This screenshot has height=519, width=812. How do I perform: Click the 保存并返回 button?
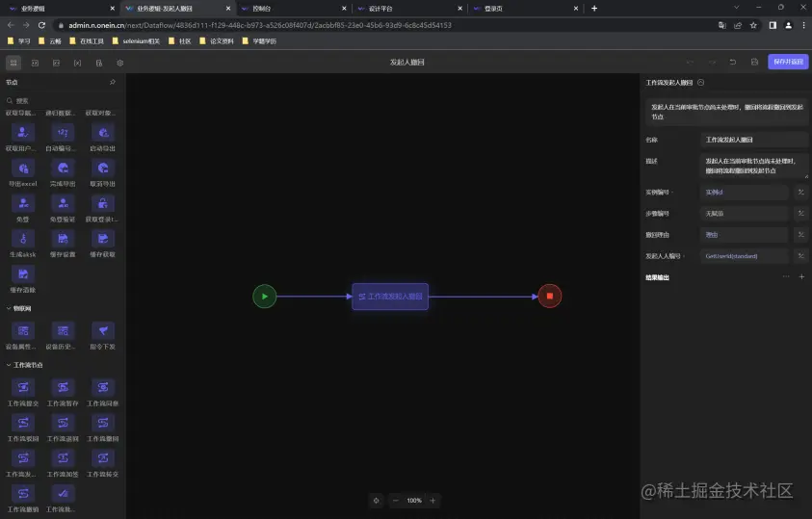point(788,62)
